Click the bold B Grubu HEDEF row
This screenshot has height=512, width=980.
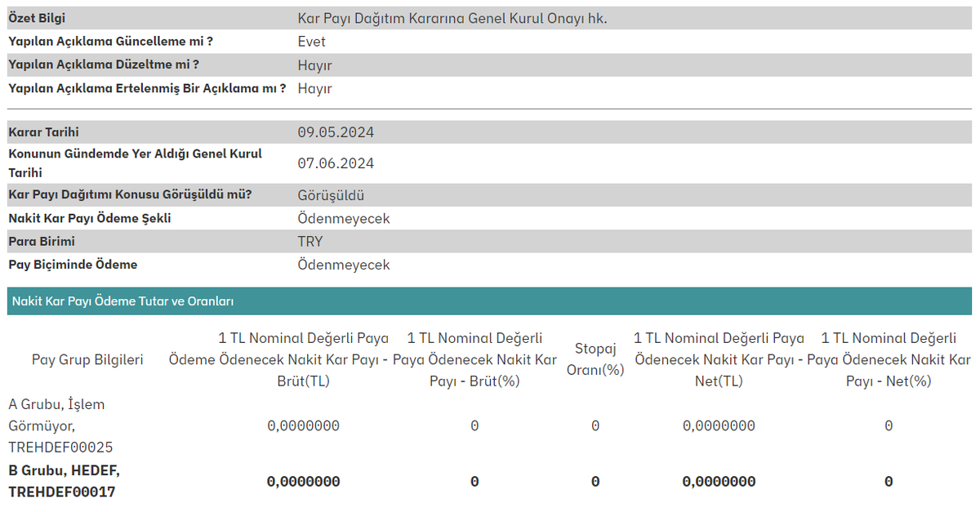coord(63,481)
